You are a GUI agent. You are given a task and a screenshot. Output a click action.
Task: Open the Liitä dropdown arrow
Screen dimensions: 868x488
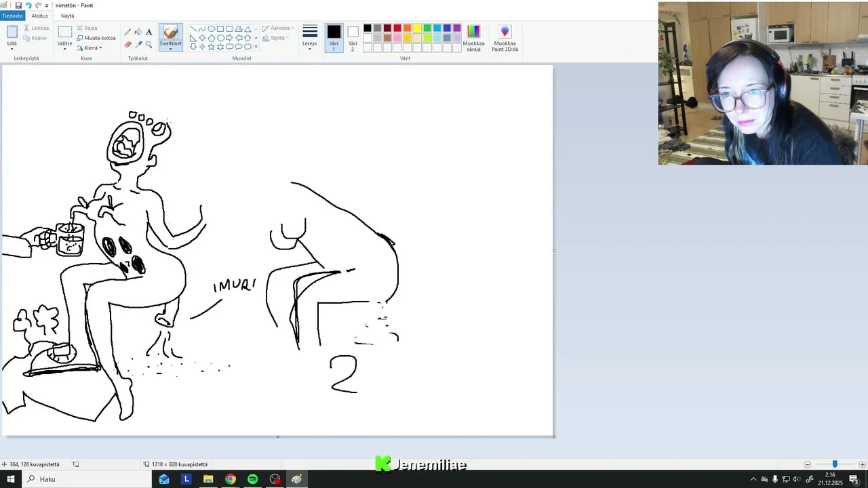12,49
